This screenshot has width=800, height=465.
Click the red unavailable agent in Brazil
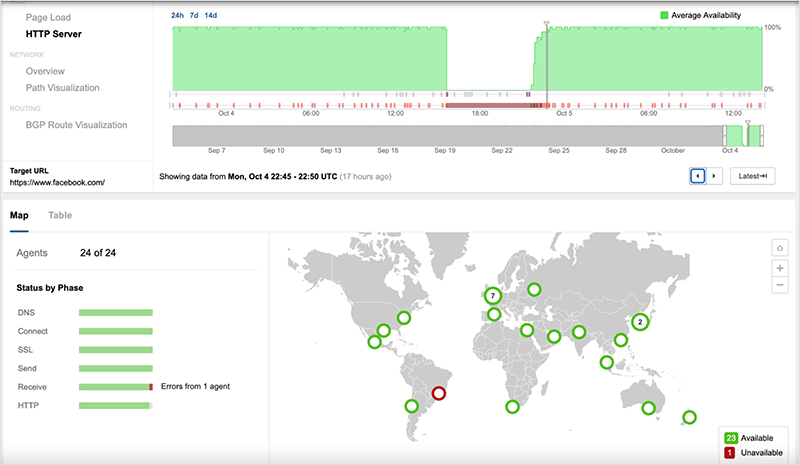pos(438,394)
